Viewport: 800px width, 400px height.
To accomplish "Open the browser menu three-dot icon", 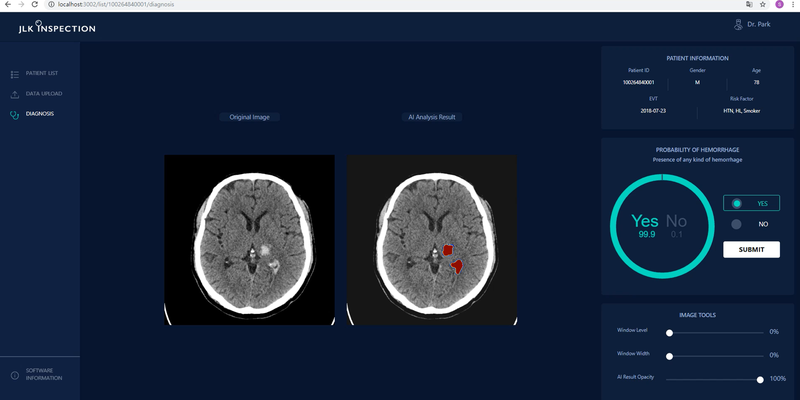I will point(793,5).
